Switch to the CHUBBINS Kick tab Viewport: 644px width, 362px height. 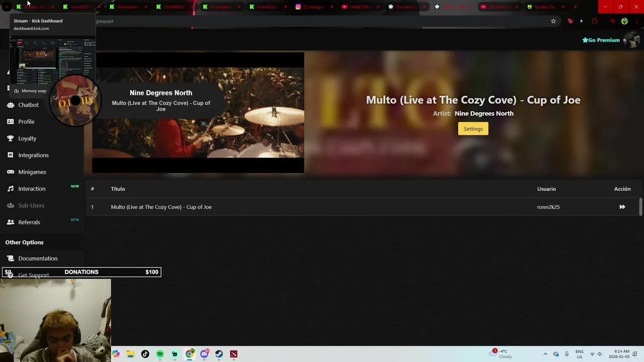[175, 7]
